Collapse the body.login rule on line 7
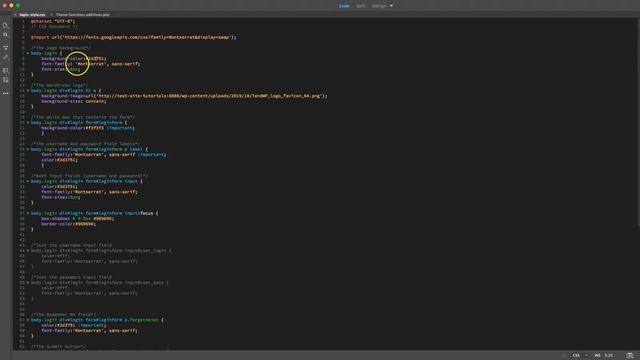 (28, 53)
